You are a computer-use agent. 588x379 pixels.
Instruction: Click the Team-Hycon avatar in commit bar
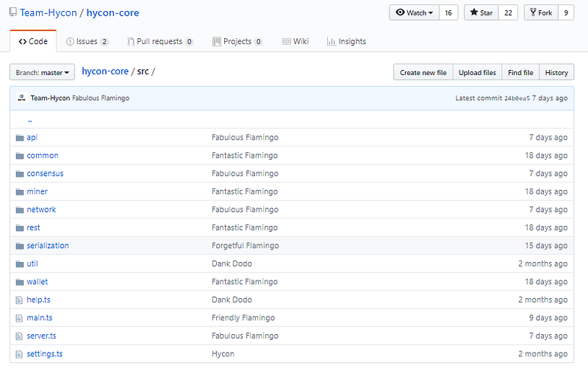[22, 98]
